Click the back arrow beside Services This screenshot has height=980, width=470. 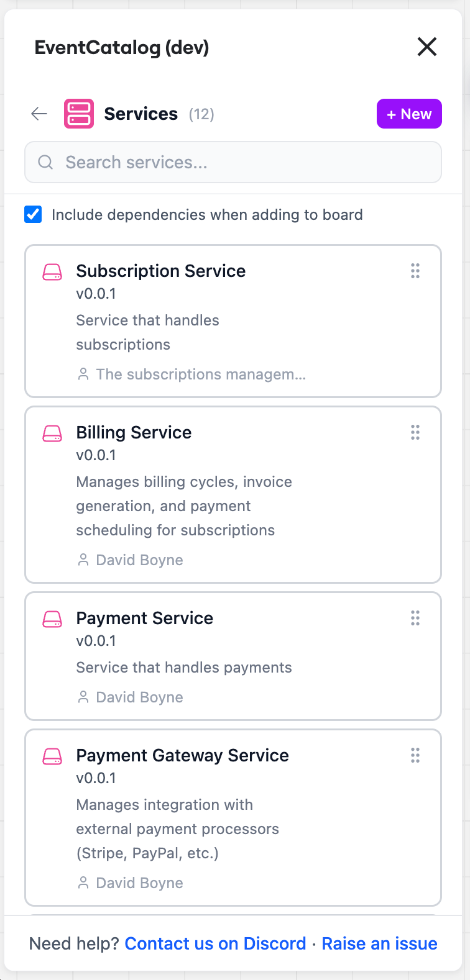39,114
